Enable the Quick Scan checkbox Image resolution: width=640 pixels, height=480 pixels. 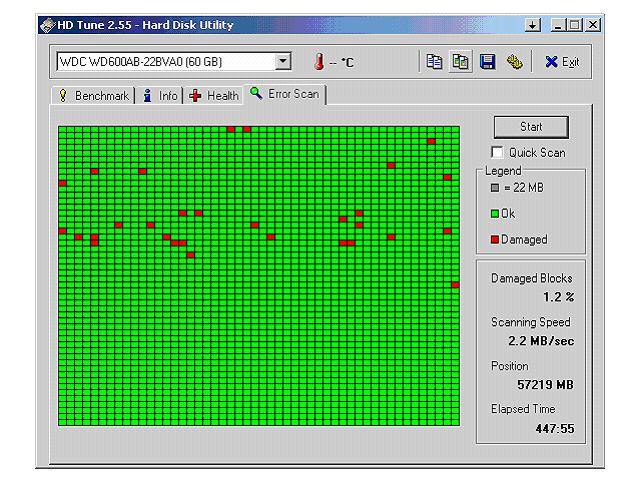[x=497, y=153]
